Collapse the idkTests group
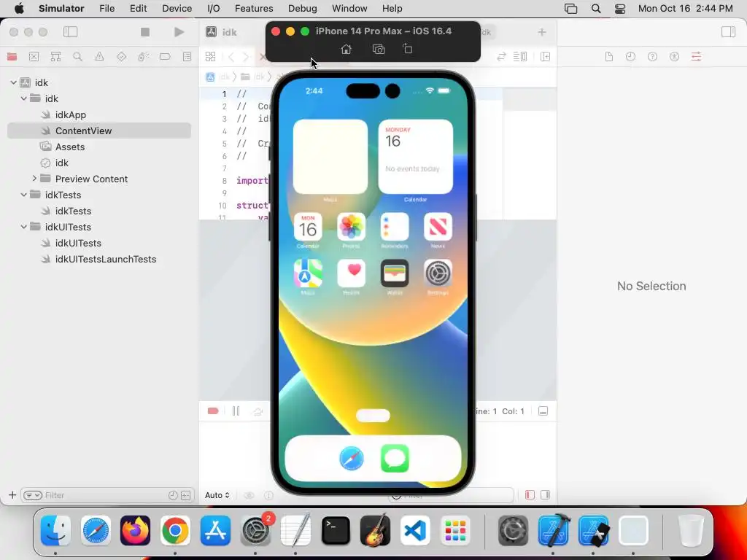Screen dimensions: 747x560 [24, 195]
